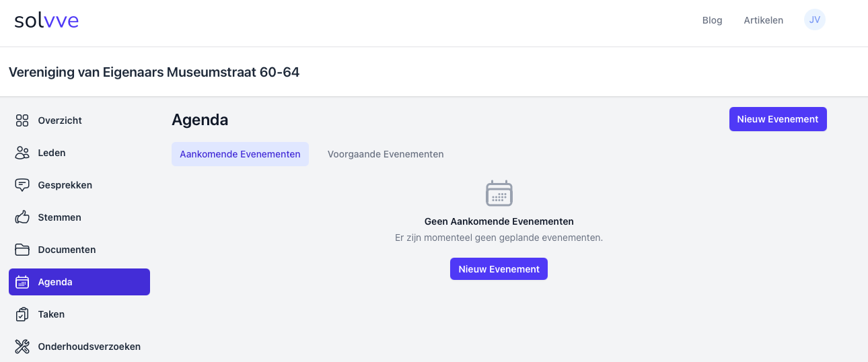Switch to Voorgaande Evenementen tab
The height and width of the screenshot is (362, 868).
click(x=386, y=154)
